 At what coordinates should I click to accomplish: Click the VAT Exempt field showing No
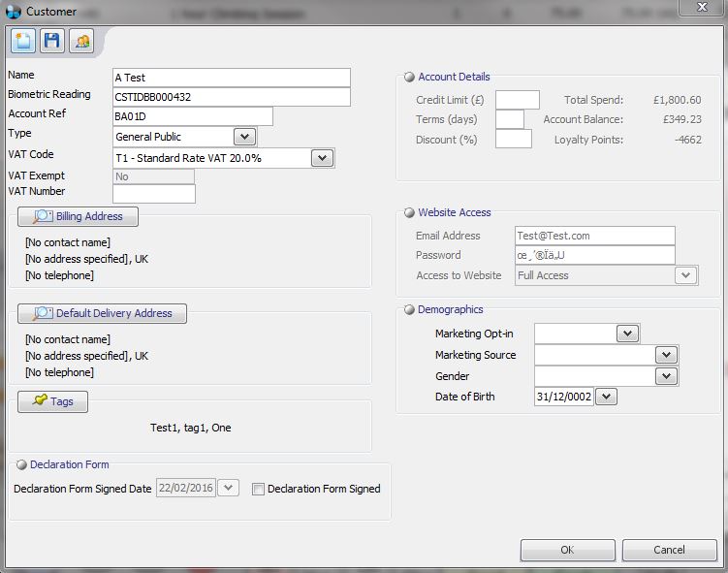point(154,176)
